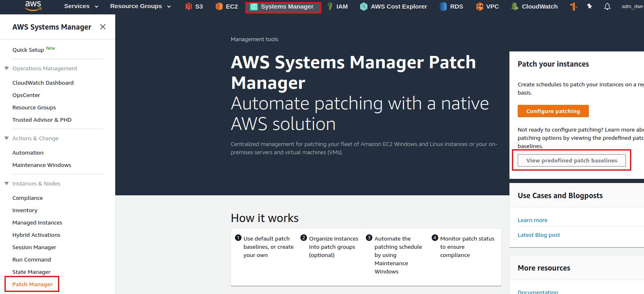Go to State Manager
The image size is (644, 294).
[x=31, y=272]
